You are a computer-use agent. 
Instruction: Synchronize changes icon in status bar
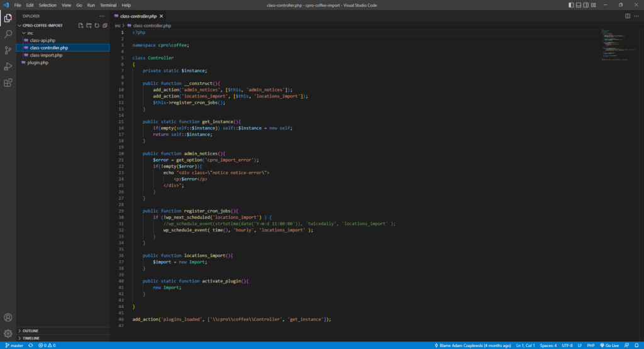pos(31,345)
